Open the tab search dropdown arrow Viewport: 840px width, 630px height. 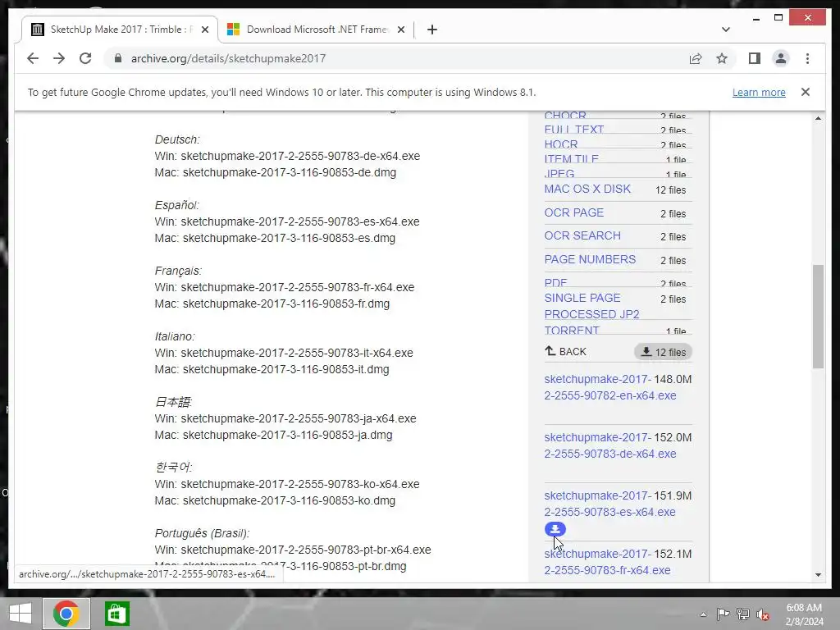pyautogui.click(x=725, y=30)
